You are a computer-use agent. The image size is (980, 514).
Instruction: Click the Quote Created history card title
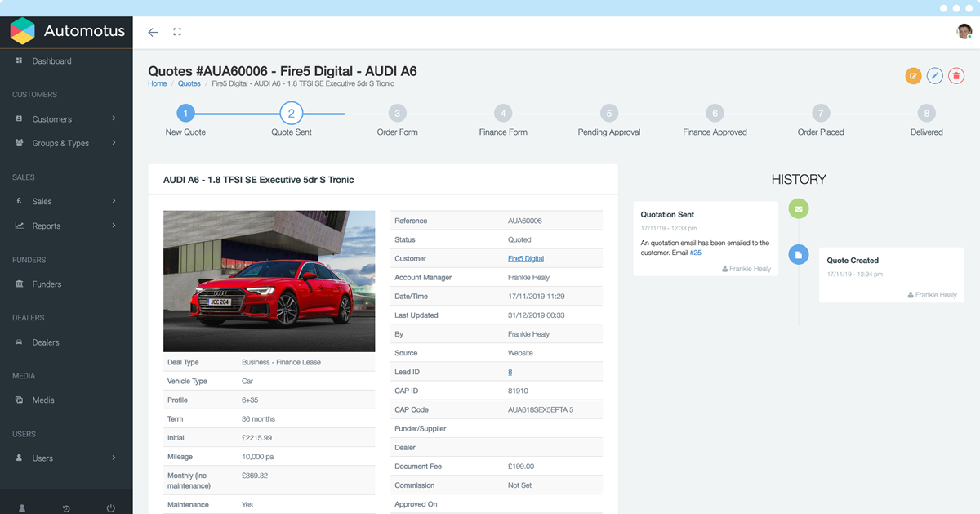853,261
